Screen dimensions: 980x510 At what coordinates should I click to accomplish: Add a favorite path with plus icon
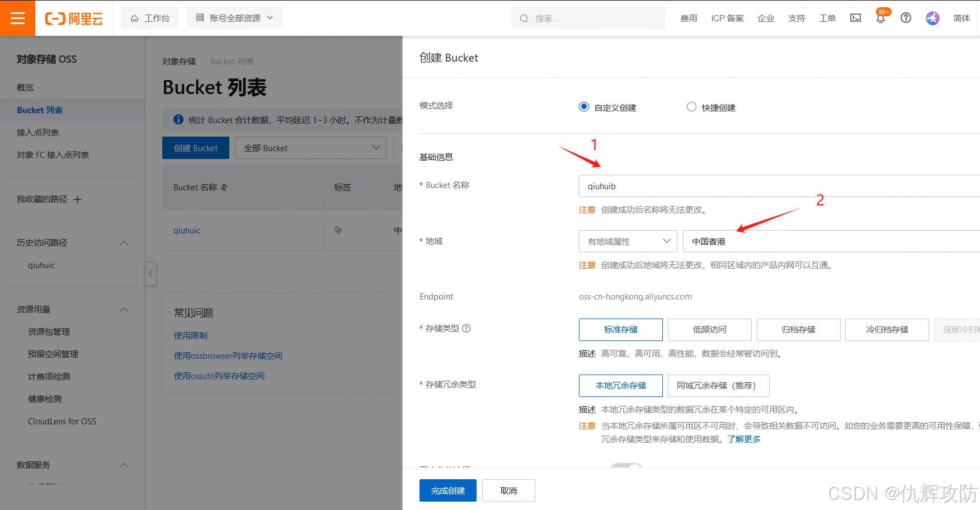78,199
